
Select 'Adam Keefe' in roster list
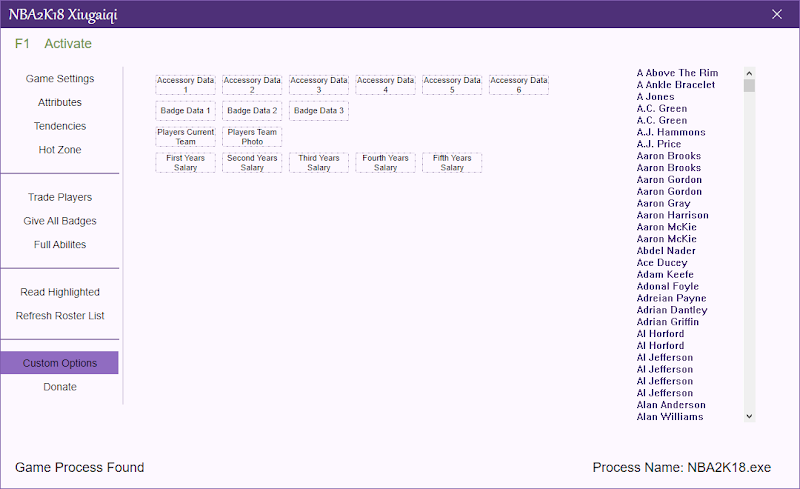pyautogui.click(x=665, y=275)
